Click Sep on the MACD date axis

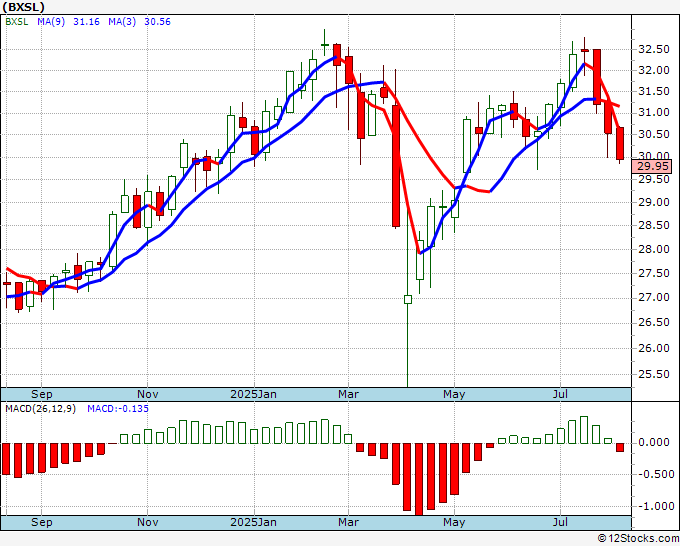pyautogui.click(x=42, y=522)
